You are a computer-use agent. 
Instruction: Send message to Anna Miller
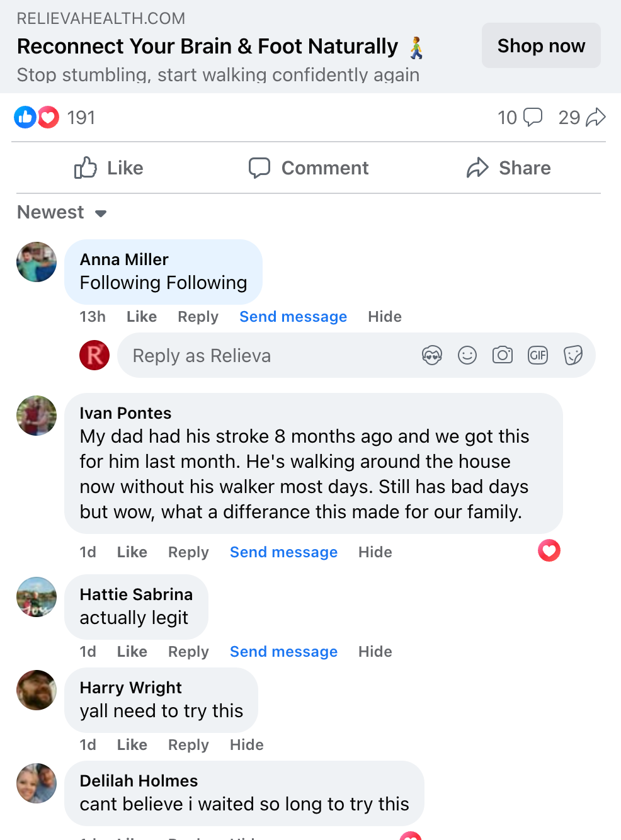tap(293, 317)
